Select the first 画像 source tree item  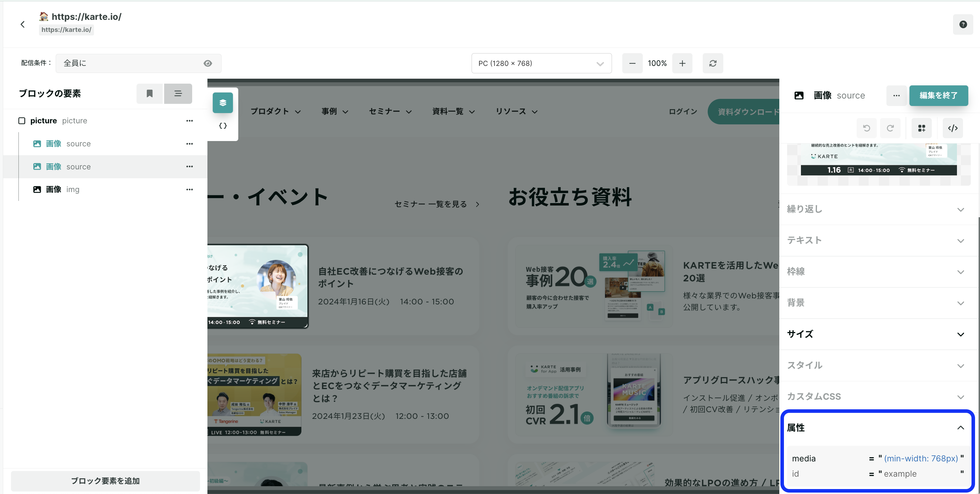[x=105, y=144]
